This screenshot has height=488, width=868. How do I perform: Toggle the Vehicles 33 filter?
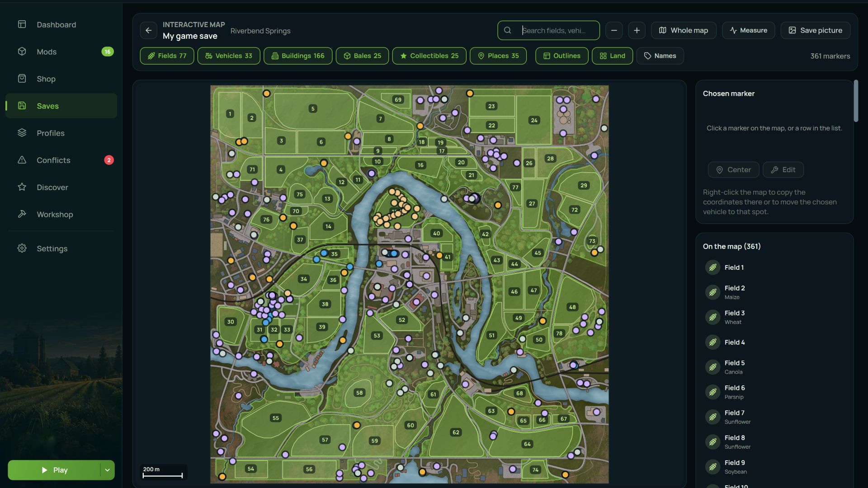[229, 56]
